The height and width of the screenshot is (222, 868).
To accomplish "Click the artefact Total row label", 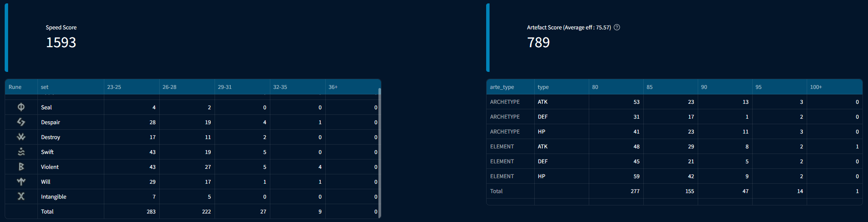I will click(x=496, y=191).
